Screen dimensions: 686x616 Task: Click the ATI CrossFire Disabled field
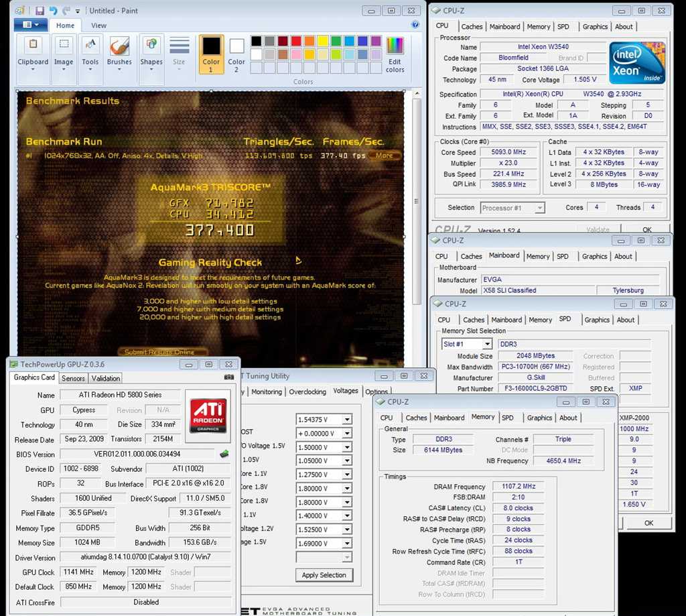coord(145,603)
